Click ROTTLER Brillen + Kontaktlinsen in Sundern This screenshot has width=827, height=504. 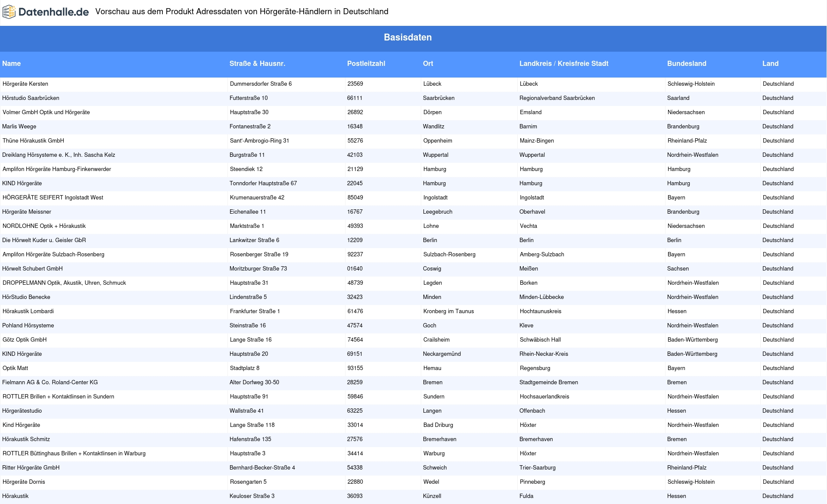click(x=58, y=397)
